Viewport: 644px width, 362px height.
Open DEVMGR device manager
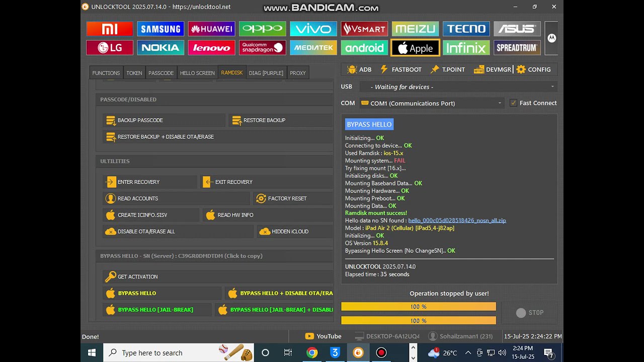coord(493,69)
